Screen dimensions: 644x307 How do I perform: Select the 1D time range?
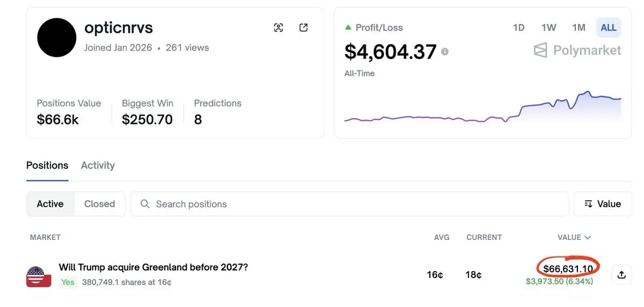tap(518, 27)
